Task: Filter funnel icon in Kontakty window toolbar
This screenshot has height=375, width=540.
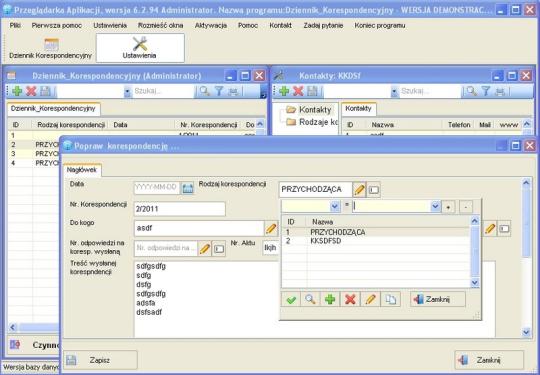Action: tap(486, 91)
